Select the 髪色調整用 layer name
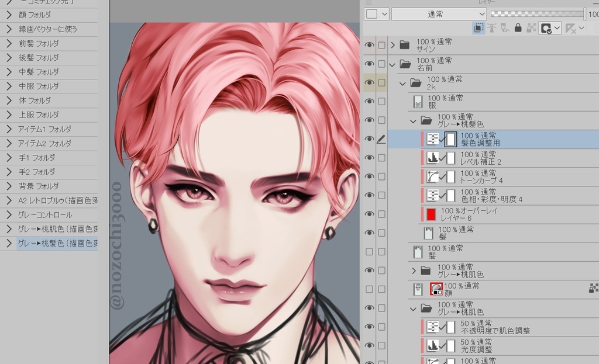The width and height of the screenshot is (599, 364). coord(480,143)
